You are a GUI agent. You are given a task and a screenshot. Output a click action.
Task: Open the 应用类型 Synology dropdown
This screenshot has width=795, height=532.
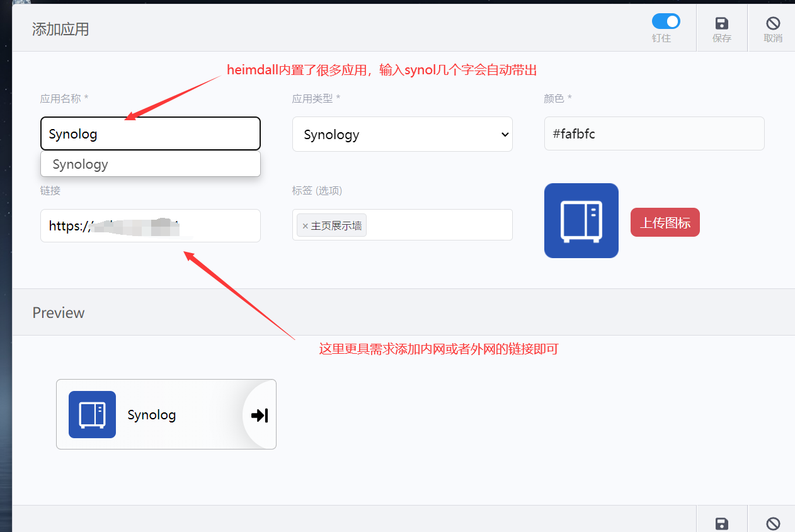pos(403,134)
